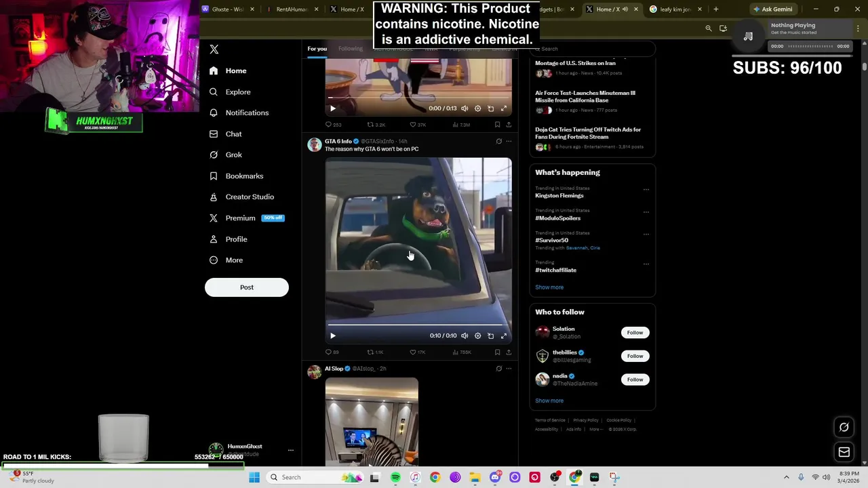Image resolution: width=868 pixels, height=488 pixels.
Task: Open floating Grok button at bottom right
Action: point(844,428)
